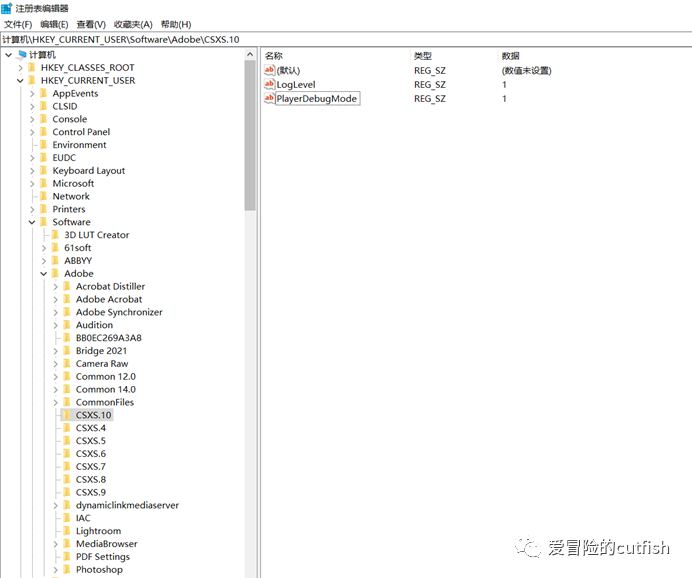This screenshot has width=692, height=578.
Task: Click the Registry Editor app icon in title bar
Action: (7, 8)
